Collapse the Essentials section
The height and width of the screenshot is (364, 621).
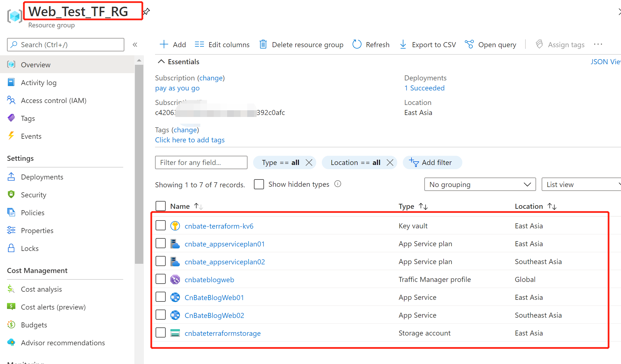(x=179, y=62)
